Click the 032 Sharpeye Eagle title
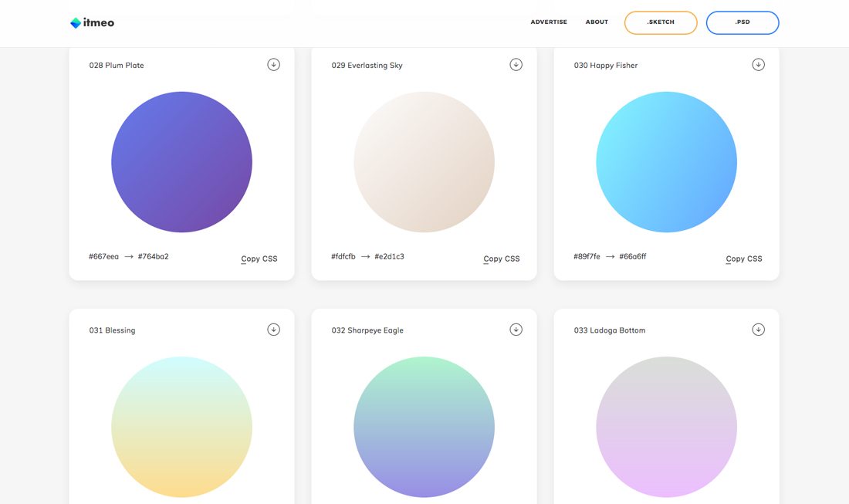The width and height of the screenshot is (849, 504). click(x=367, y=330)
